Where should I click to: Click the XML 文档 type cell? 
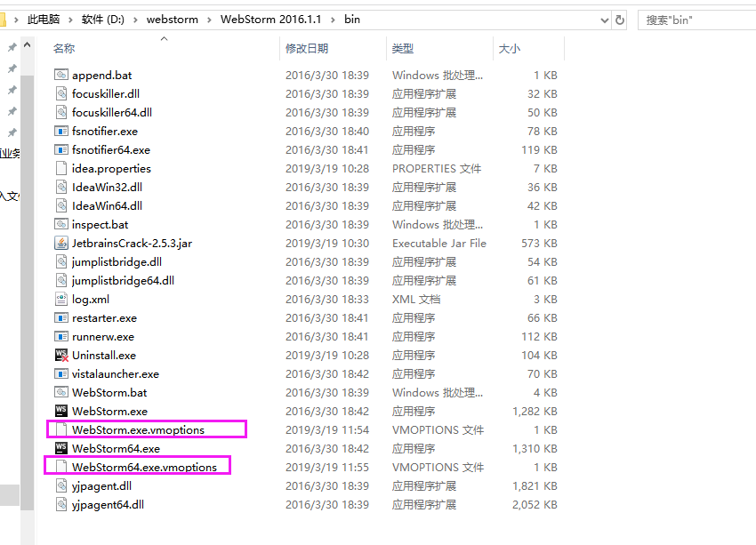[416, 300]
